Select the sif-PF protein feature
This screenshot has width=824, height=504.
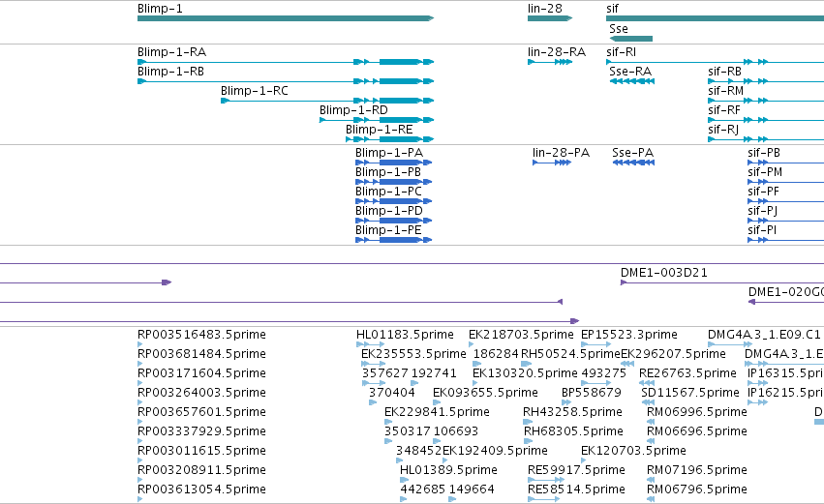click(785, 201)
